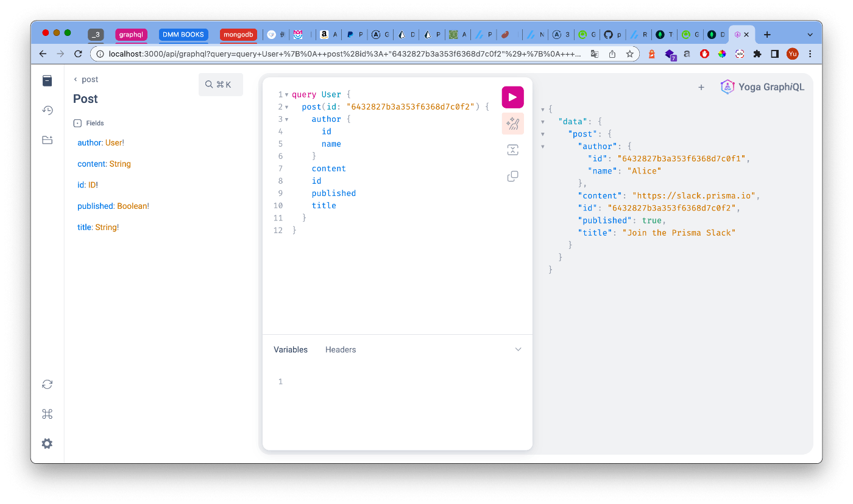The image size is (853, 504).
Task: Open the _3 tab group
Action: click(96, 35)
